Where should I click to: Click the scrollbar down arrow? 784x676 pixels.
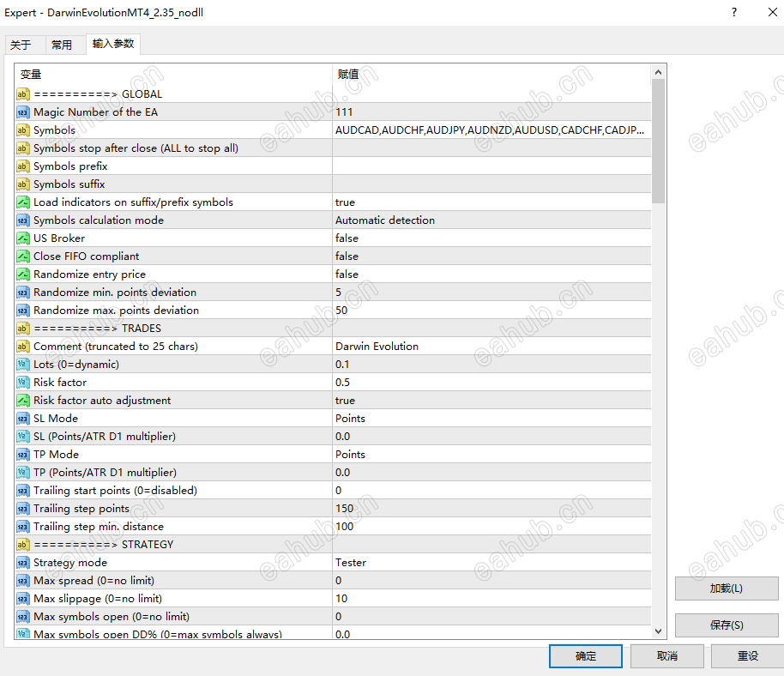(658, 631)
